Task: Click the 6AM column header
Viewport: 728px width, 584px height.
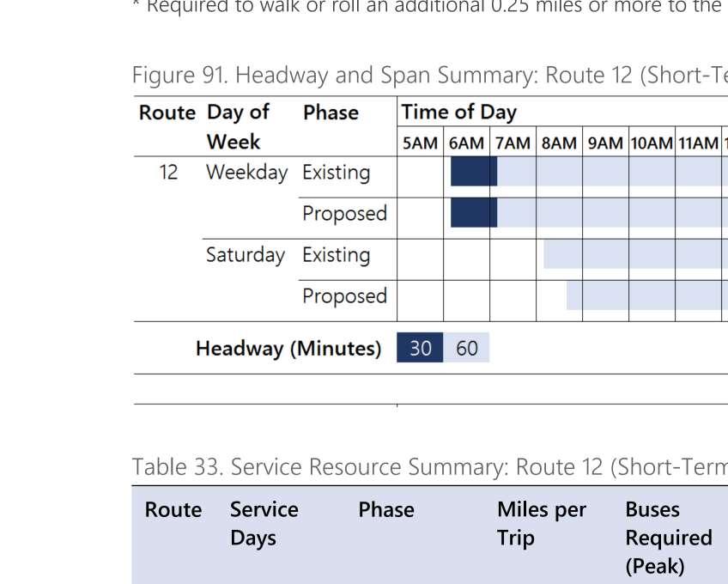Action: (x=467, y=143)
